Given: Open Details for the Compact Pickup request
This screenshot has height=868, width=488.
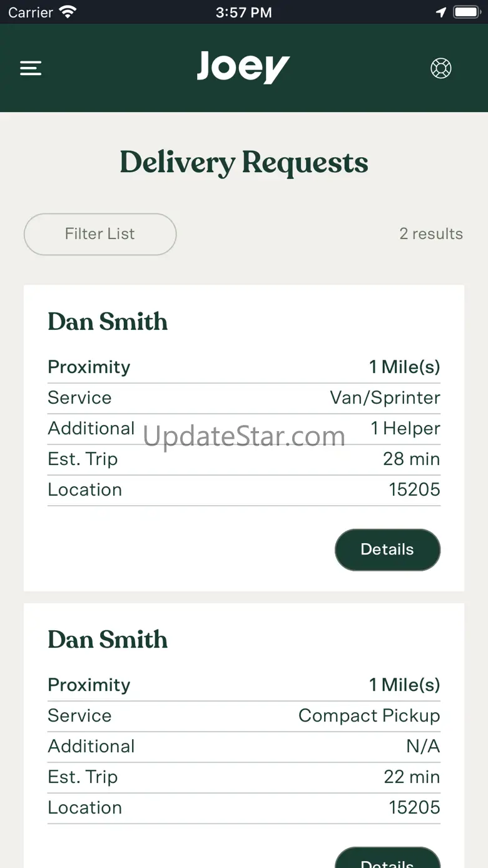Looking at the screenshot, I should (387, 858).
